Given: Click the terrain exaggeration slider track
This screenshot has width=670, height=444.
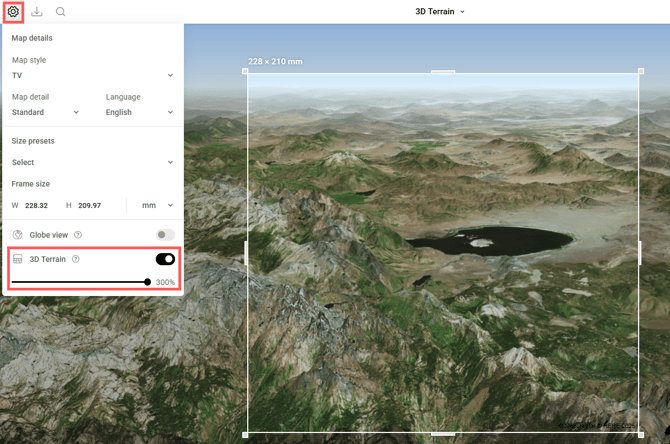Looking at the screenshot, I should click(79, 282).
